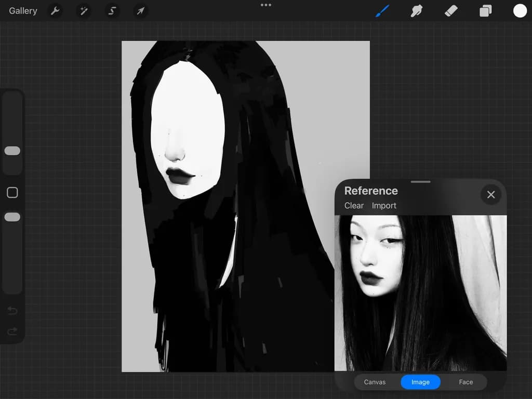Activate the Transform arrow tool
The height and width of the screenshot is (399, 532).
tap(140, 11)
